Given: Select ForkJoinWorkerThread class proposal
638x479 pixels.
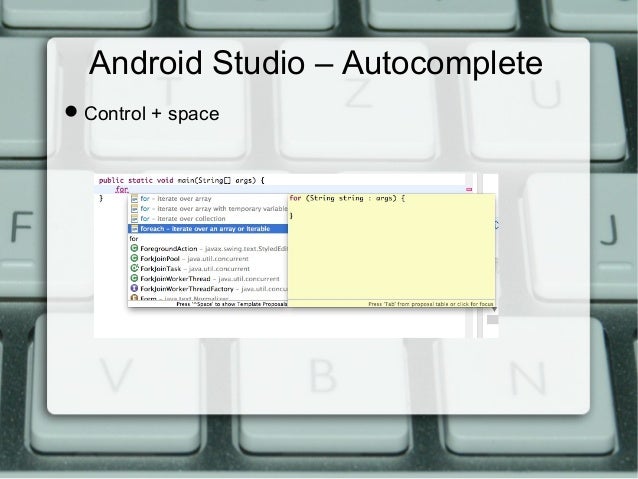Looking at the screenshot, I should point(208,279).
